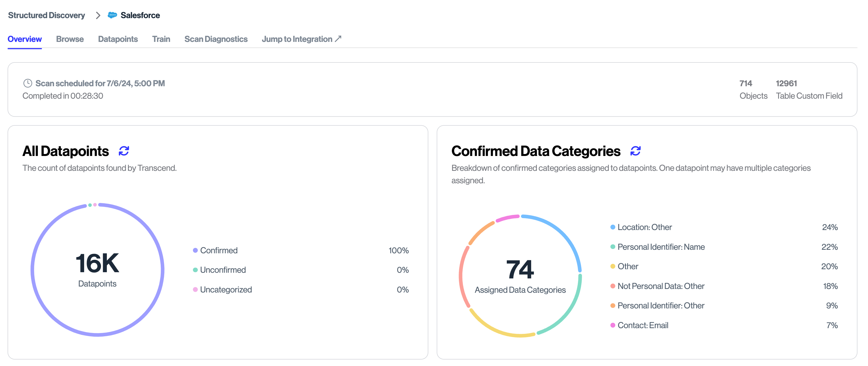Click "Scan scheduled for 7/6/24, 5:00 PM"
Viewport: 868px width, 366px height.
pyautogui.click(x=100, y=83)
